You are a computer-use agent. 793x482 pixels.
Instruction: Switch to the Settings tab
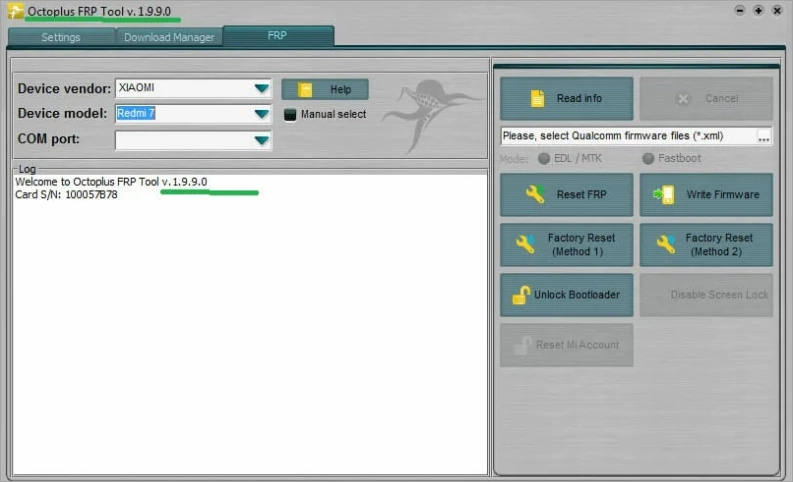(x=61, y=37)
